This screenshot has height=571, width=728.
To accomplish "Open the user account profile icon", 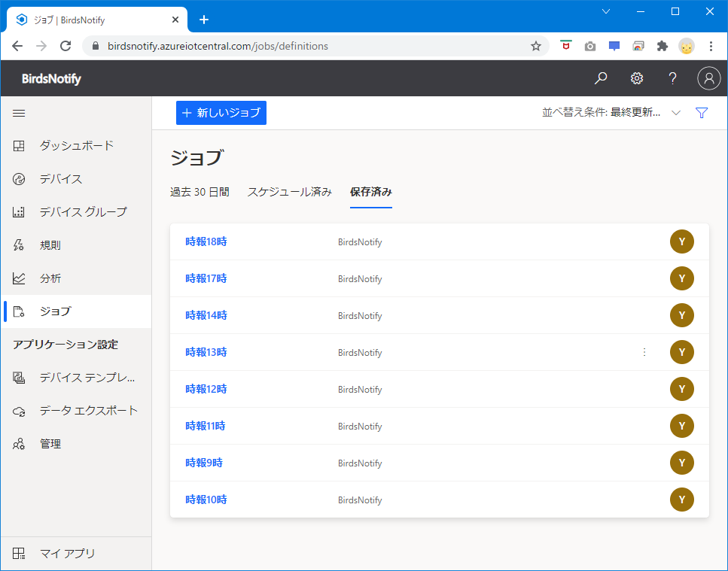I will click(x=708, y=78).
